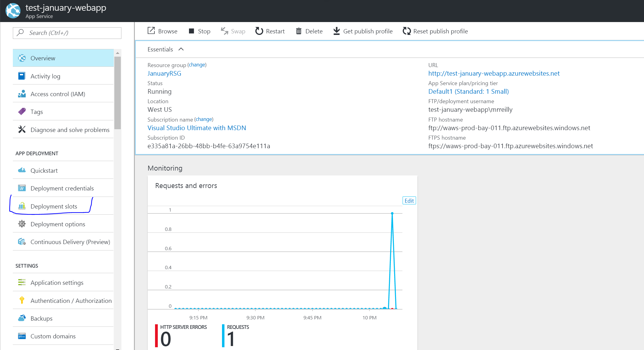Viewport: 644px width, 350px height.
Task: Click the Restart toolbar label
Action: click(x=275, y=31)
